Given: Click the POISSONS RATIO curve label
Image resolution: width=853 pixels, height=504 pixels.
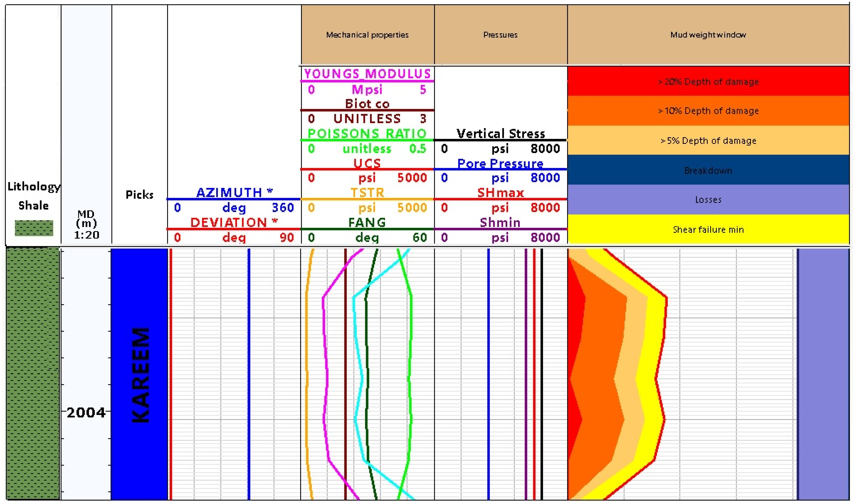Looking at the screenshot, I should click(367, 133).
